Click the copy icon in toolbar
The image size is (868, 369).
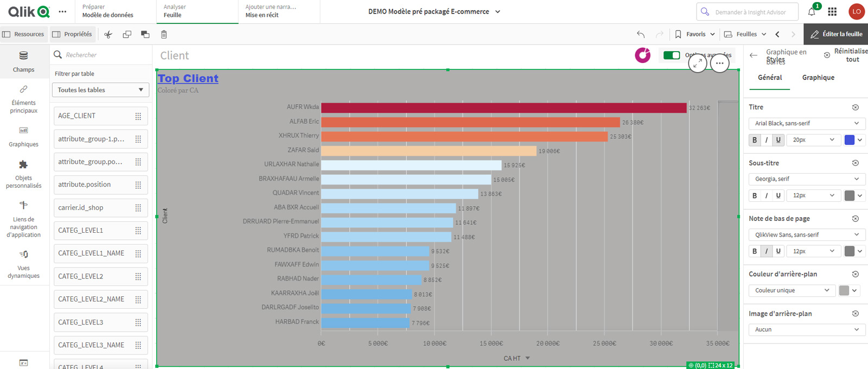pos(127,34)
